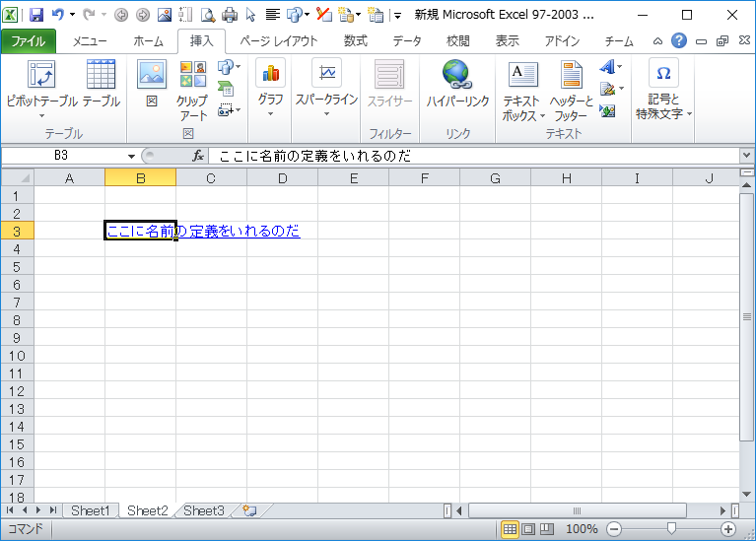Open Excel Help question mark
Viewport: 756px width, 541px height.
tap(679, 41)
